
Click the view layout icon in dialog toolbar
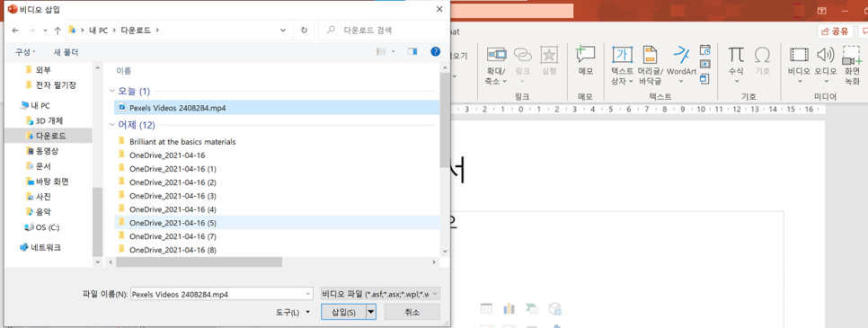(381, 51)
